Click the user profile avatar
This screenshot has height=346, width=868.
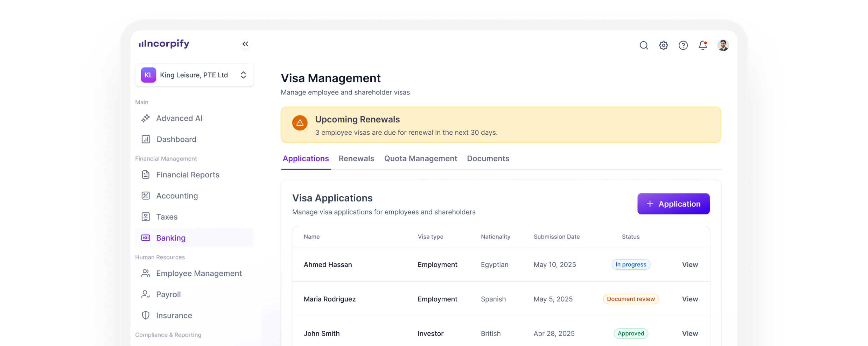click(x=723, y=45)
